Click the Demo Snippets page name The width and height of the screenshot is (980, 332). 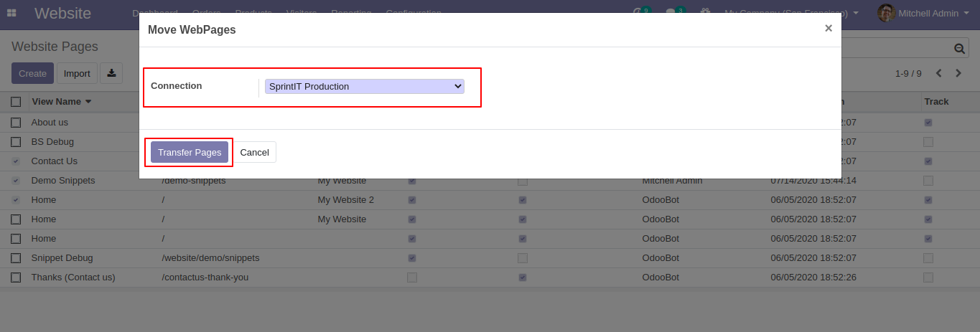(x=63, y=181)
